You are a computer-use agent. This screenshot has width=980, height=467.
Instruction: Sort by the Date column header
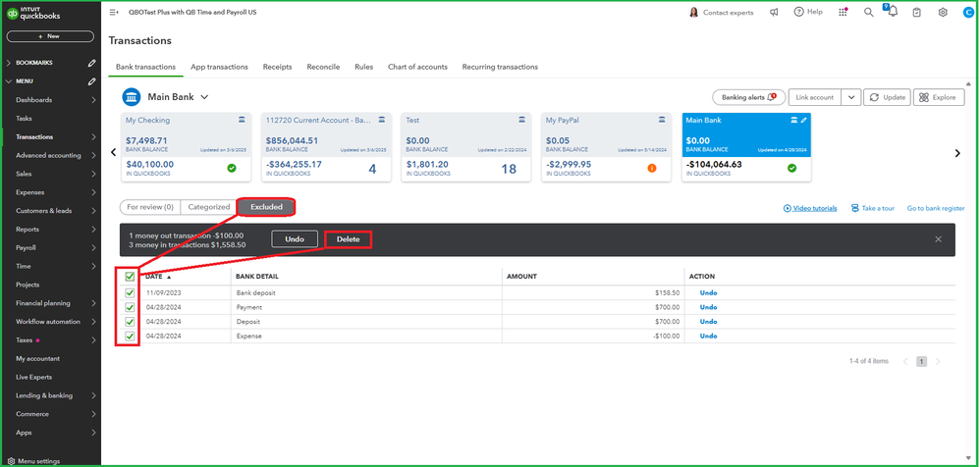158,277
